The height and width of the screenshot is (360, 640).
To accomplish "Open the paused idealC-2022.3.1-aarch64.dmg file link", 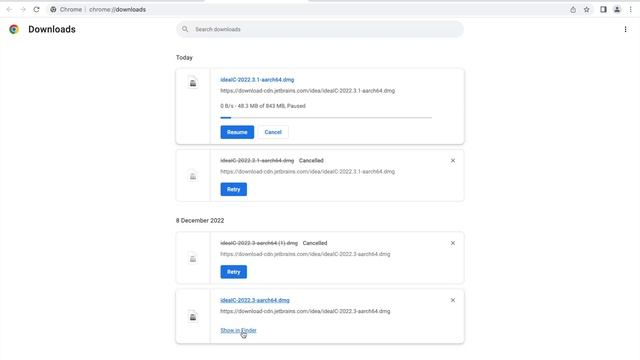I will 257,80.
